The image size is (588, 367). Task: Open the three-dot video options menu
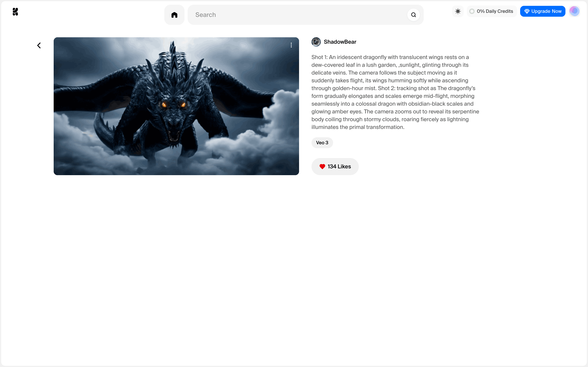click(291, 45)
